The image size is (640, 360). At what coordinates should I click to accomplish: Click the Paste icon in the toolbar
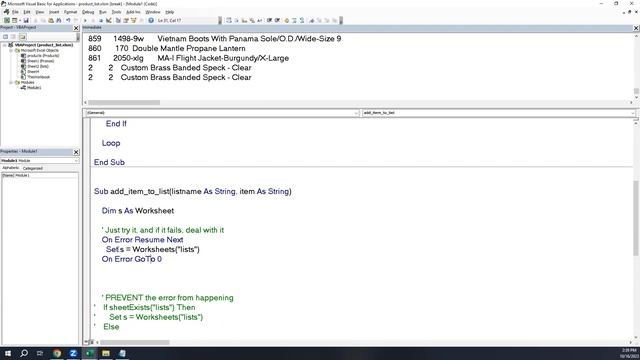click(x=51, y=20)
